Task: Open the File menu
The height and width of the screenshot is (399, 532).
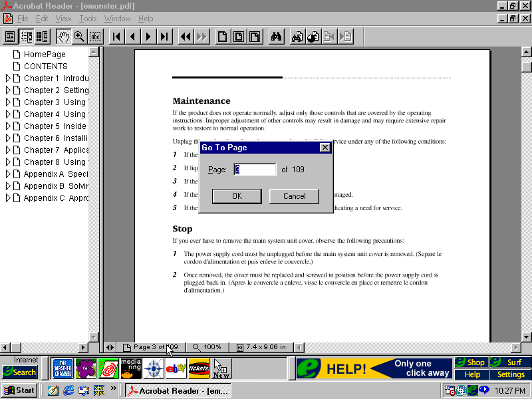Action: coord(23,19)
